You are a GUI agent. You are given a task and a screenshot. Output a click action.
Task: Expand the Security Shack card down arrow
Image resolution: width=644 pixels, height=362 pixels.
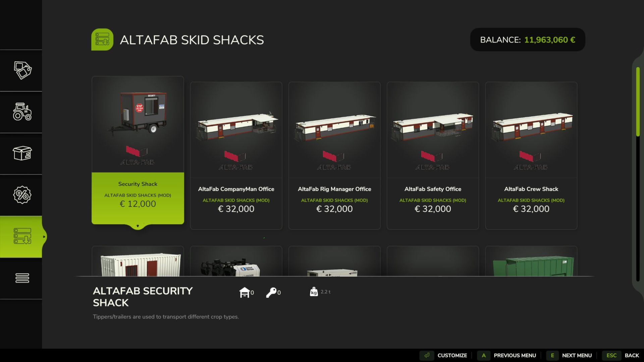[138, 226]
